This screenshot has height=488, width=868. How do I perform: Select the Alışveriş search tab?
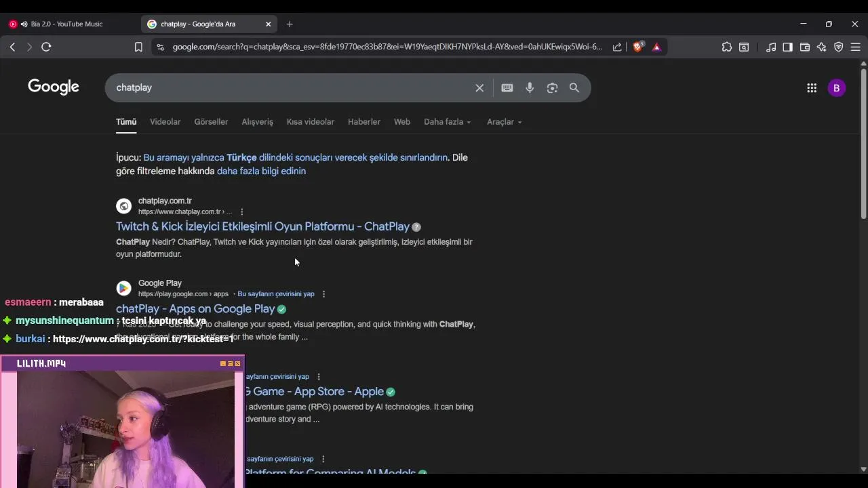(x=257, y=122)
